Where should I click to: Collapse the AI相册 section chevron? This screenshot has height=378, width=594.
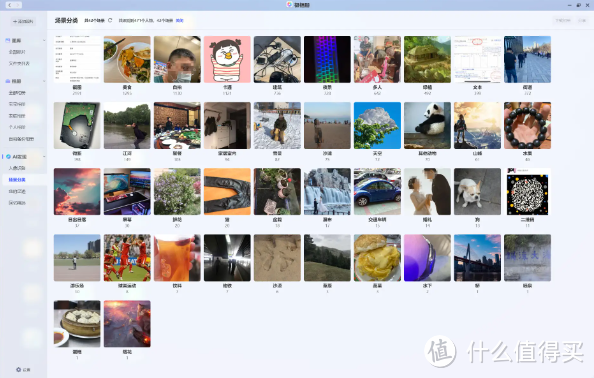tap(44, 156)
